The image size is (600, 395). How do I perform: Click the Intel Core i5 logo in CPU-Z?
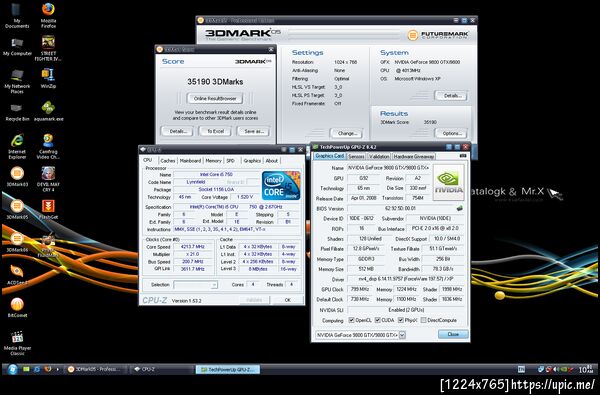281,186
